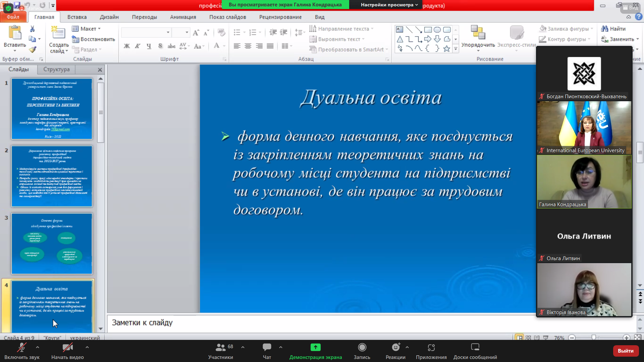Click the Share Screen icon
The height and width of the screenshot is (362, 644).
315,348
